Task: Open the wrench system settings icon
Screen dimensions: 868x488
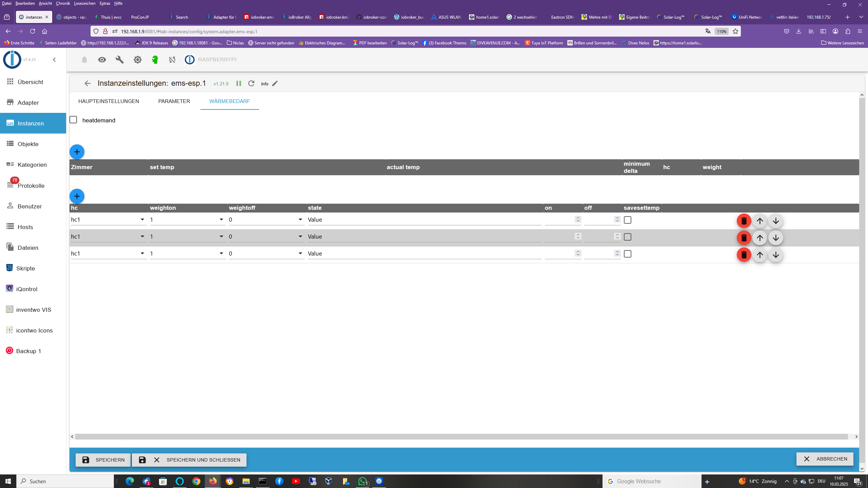Action: [x=120, y=60]
